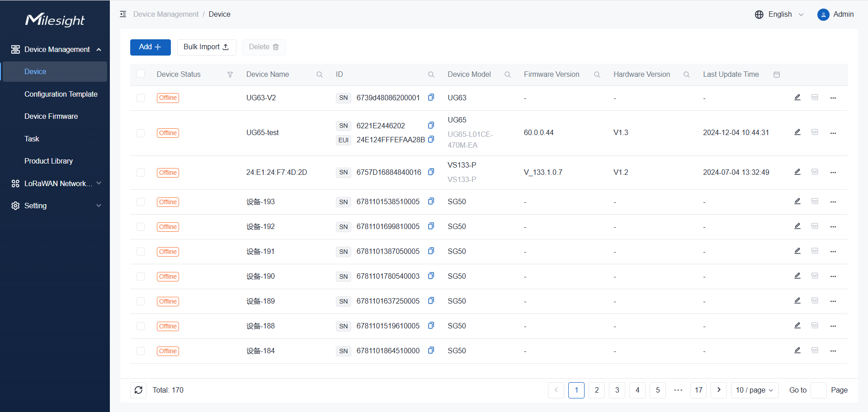Open remote access for UG65-test
The height and width of the screenshot is (412, 868).
[815, 132]
